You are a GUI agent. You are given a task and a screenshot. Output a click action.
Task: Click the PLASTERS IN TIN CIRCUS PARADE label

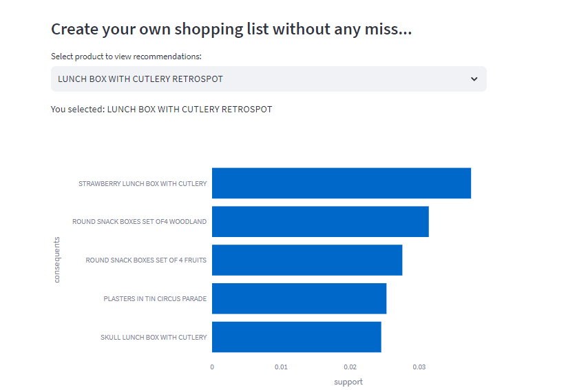[x=155, y=299]
